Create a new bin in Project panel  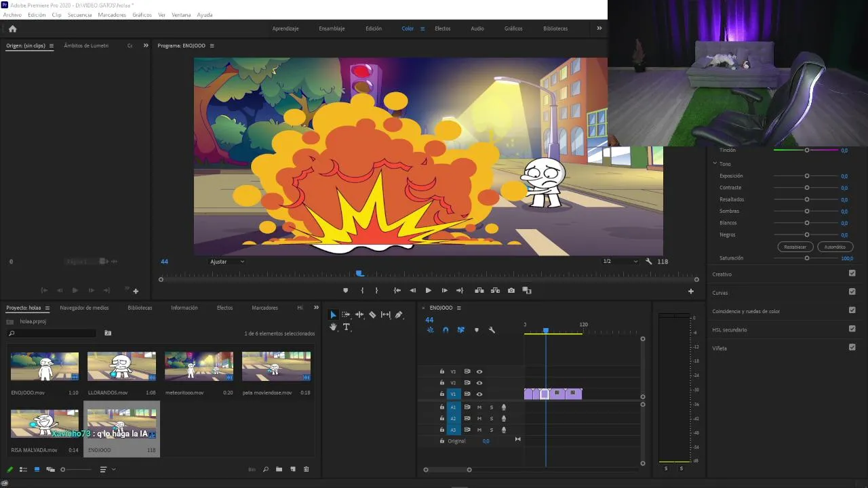tap(279, 469)
